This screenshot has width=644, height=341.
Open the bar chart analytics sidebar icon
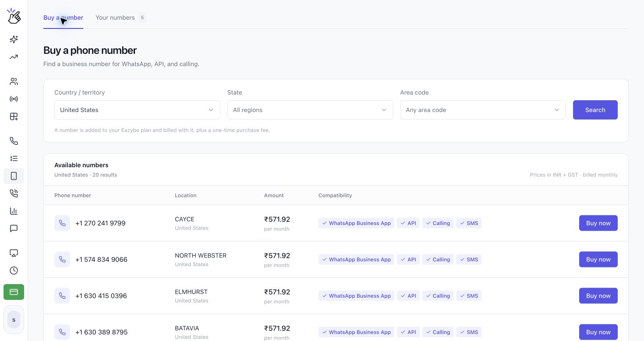tap(14, 211)
